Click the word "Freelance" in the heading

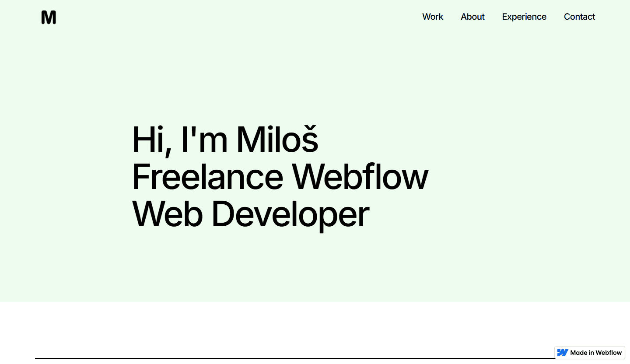point(208,177)
